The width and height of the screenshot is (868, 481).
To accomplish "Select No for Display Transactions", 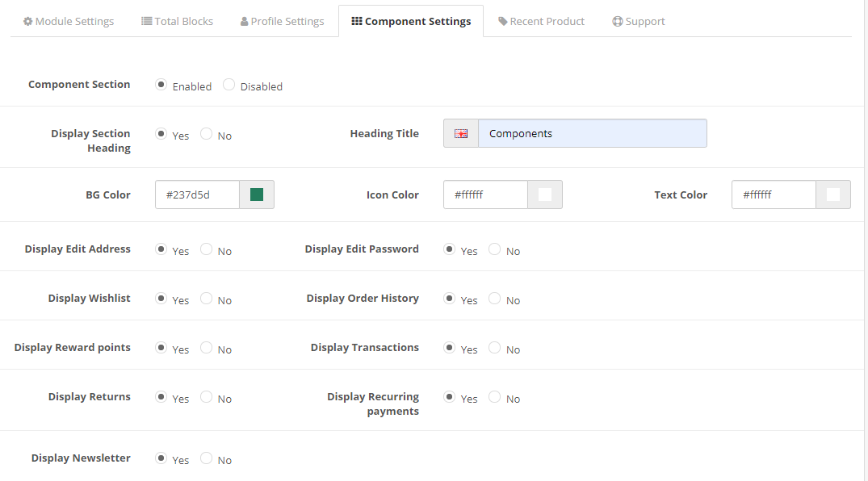I will click(x=495, y=348).
